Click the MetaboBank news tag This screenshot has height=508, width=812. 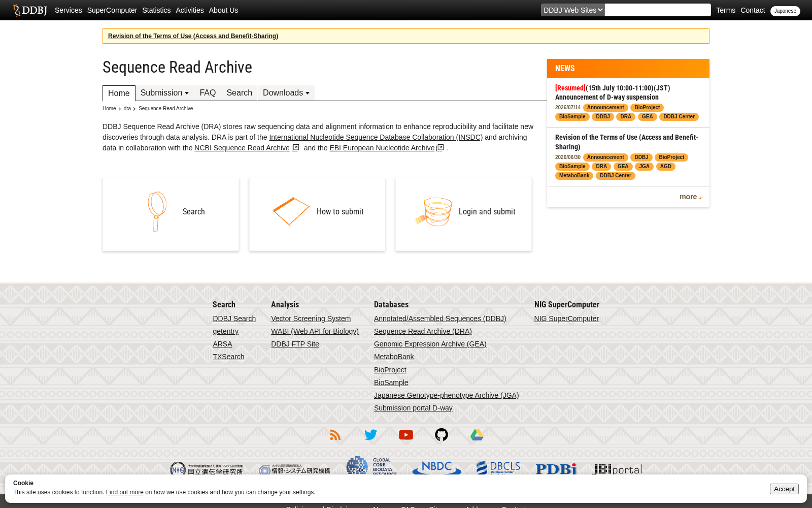(x=574, y=176)
